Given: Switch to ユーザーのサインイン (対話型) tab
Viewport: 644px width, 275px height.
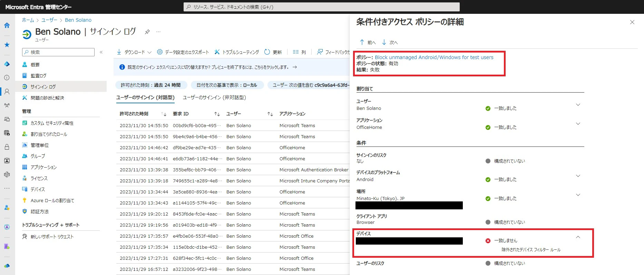Looking at the screenshot, I should [145, 98].
